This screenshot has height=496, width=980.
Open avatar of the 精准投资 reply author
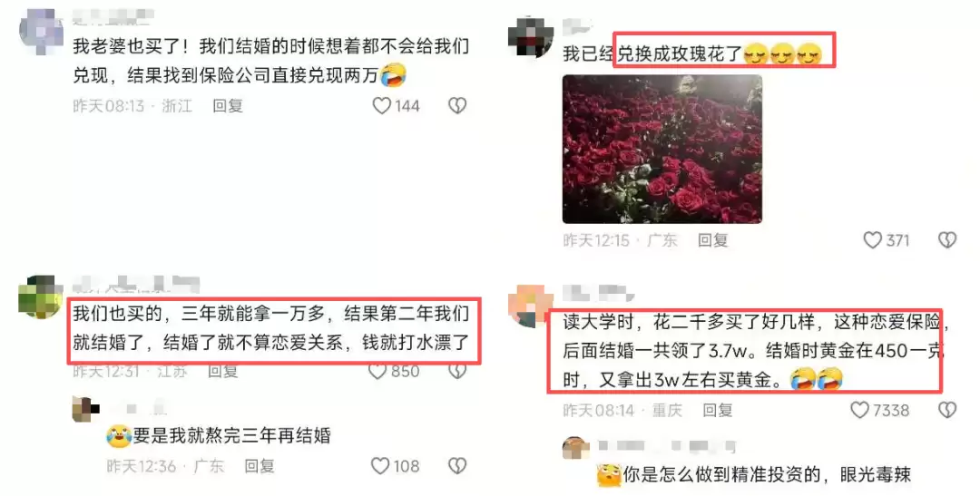click(x=575, y=447)
